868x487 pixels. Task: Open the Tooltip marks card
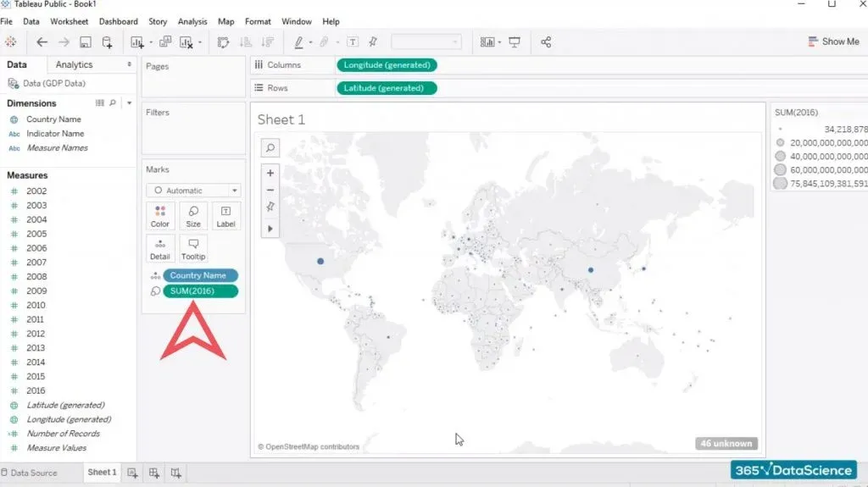(x=193, y=248)
